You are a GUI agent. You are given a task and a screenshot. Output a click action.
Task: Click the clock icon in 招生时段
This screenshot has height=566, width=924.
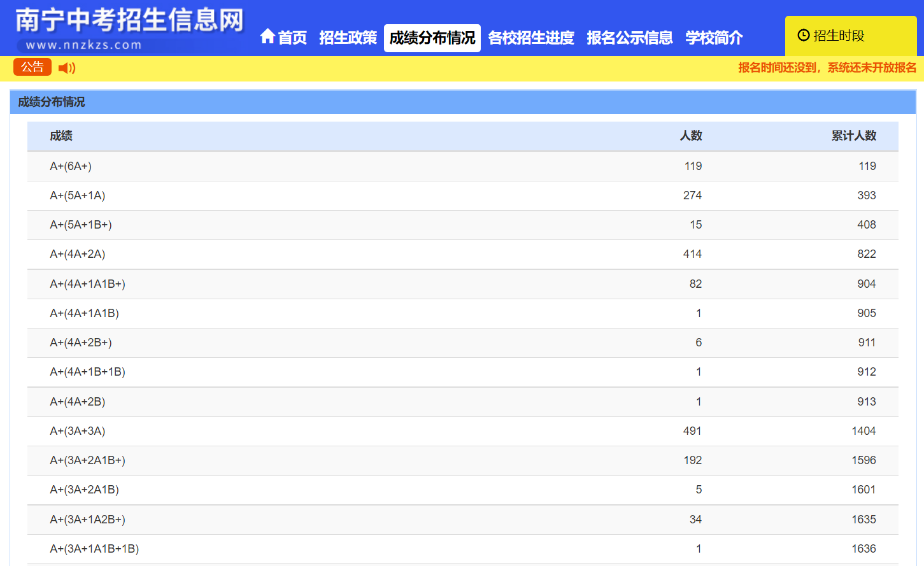804,36
